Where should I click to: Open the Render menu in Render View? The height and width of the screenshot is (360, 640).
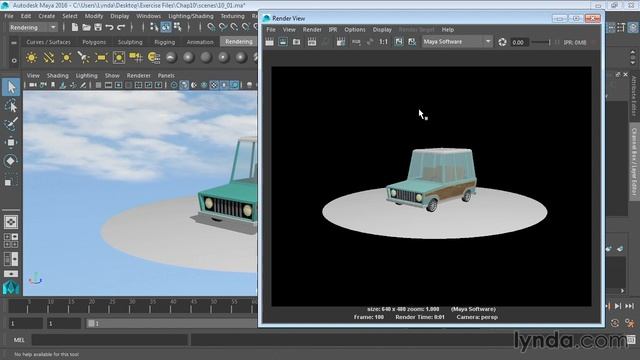(x=312, y=29)
